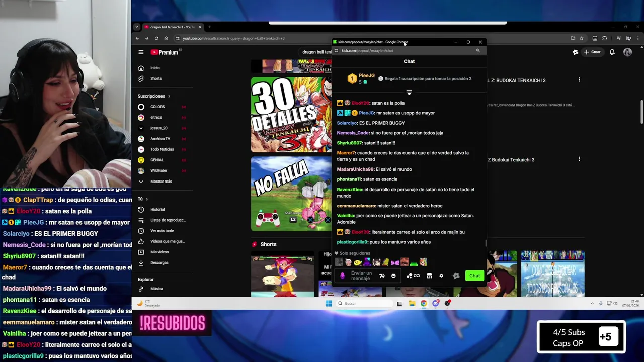Open Kick shop storefront icon
644x362 pixels.
click(x=429, y=276)
